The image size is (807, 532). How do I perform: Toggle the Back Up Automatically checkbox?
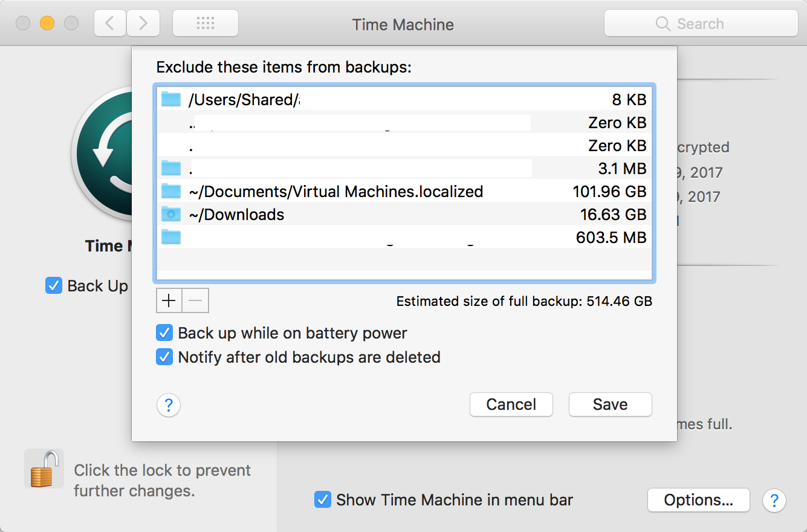[x=54, y=285]
